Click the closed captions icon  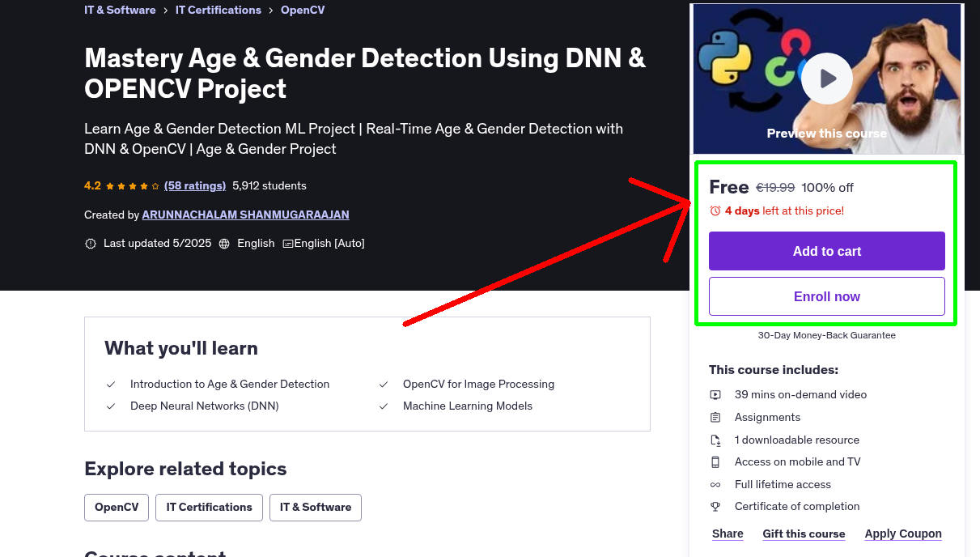pyautogui.click(x=287, y=243)
